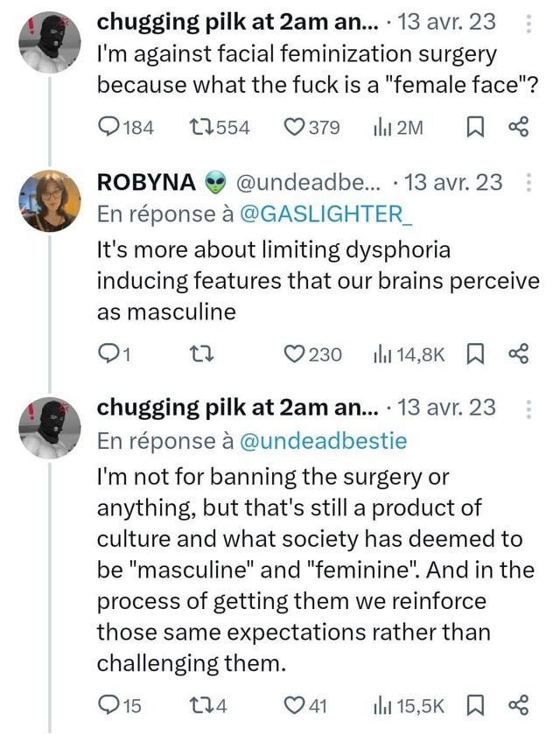Like ROBYNA's tweet with 230 likes
560x735 pixels.
click(x=295, y=354)
